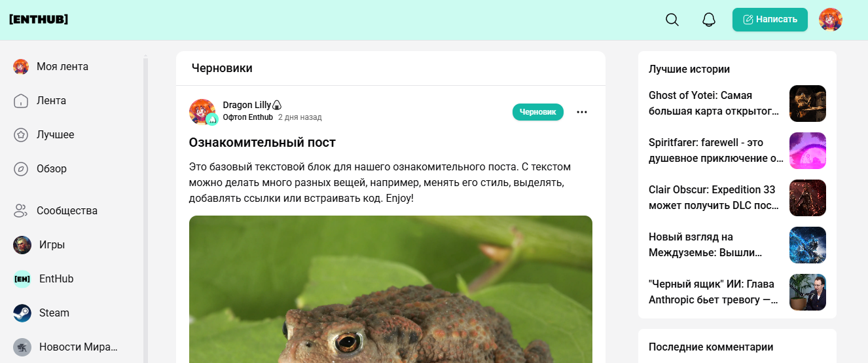The image size is (868, 363).
Task: Click the sidebar vertical scrollbar
Action: (146, 210)
